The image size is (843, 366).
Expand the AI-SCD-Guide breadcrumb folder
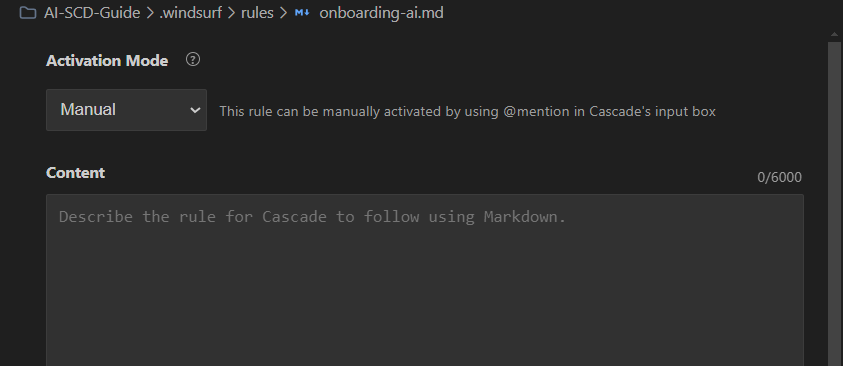[92, 13]
